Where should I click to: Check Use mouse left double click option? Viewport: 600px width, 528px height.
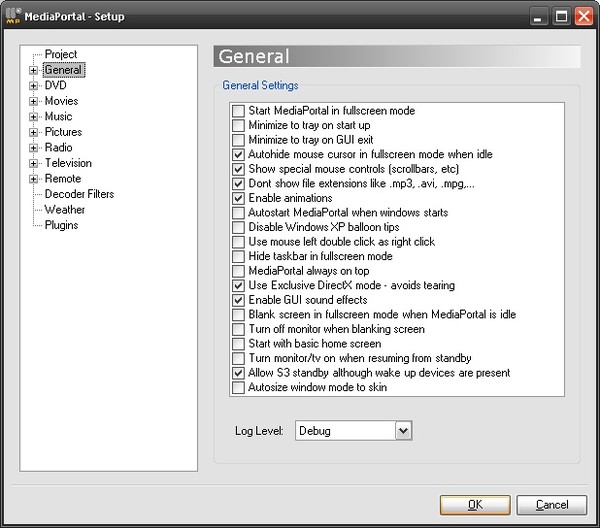[x=238, y=242]
